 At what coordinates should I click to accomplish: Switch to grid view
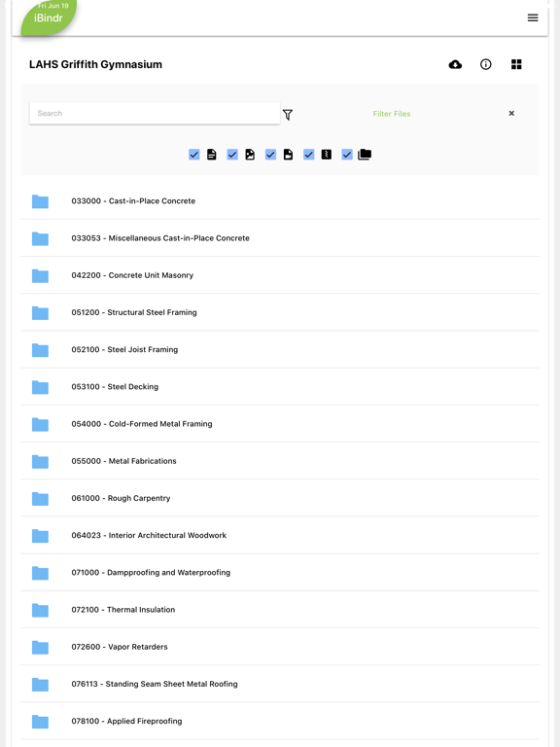coord(516,64)
